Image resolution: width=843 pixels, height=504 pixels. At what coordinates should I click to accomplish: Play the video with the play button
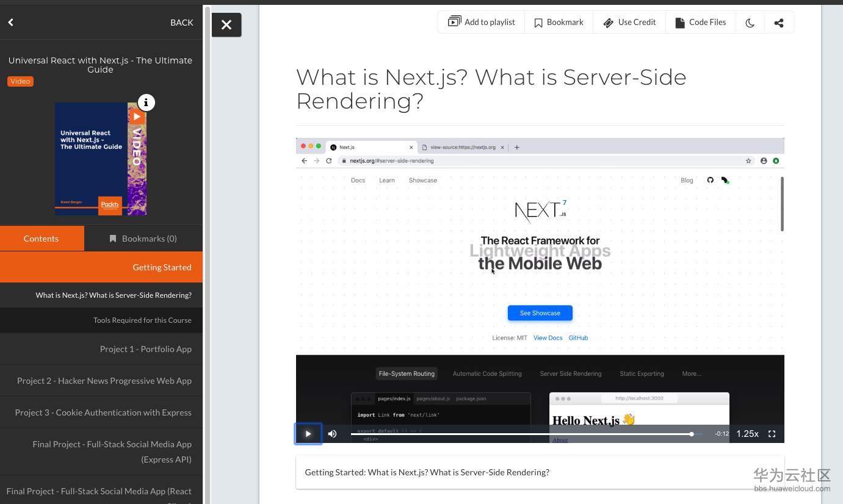308,434
